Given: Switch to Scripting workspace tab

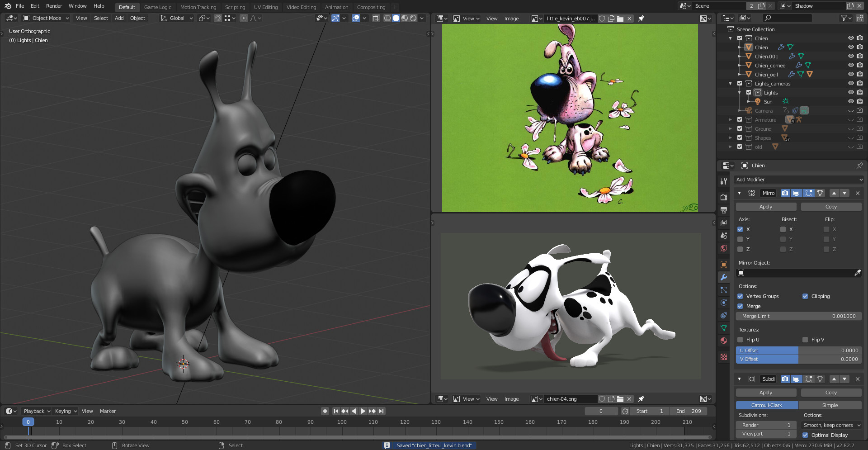Looking at the screenshot, I should pos(235,7).
